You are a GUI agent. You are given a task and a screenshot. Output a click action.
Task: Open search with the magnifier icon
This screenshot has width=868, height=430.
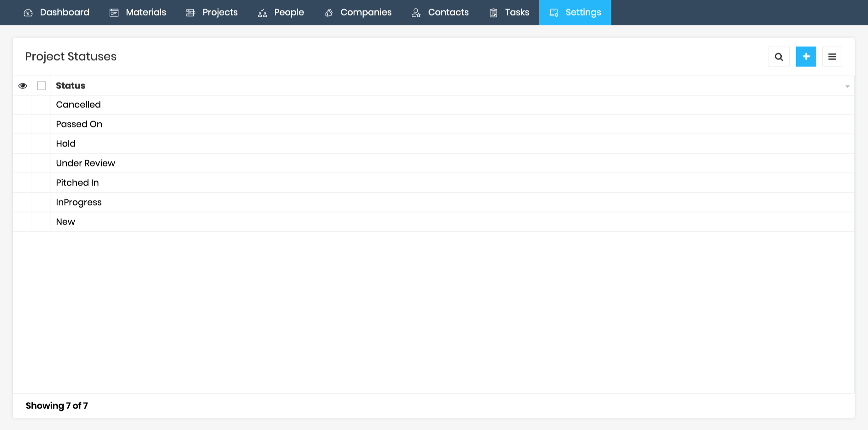point(779,57)
